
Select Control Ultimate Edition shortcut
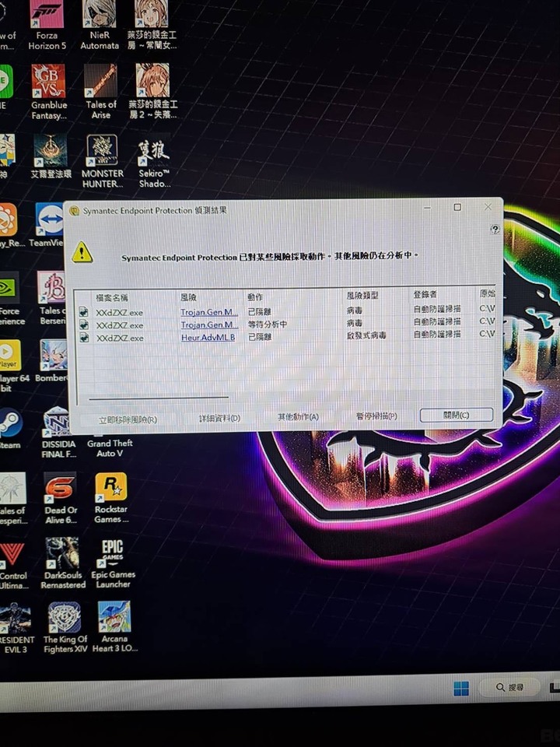click(x=13, y=565)
